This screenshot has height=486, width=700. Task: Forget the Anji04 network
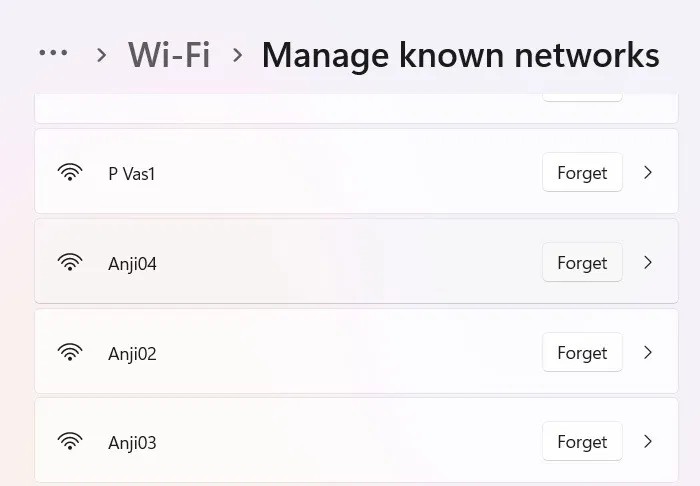pos(582,263)
